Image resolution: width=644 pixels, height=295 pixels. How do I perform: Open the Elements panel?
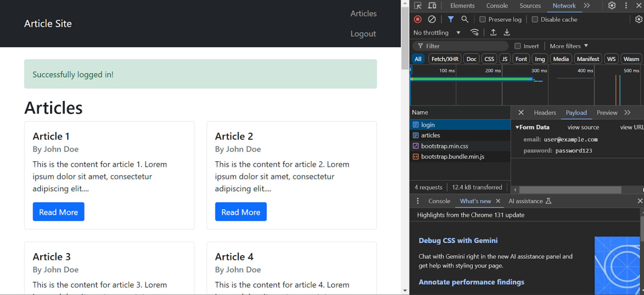[x=462, y=5]
